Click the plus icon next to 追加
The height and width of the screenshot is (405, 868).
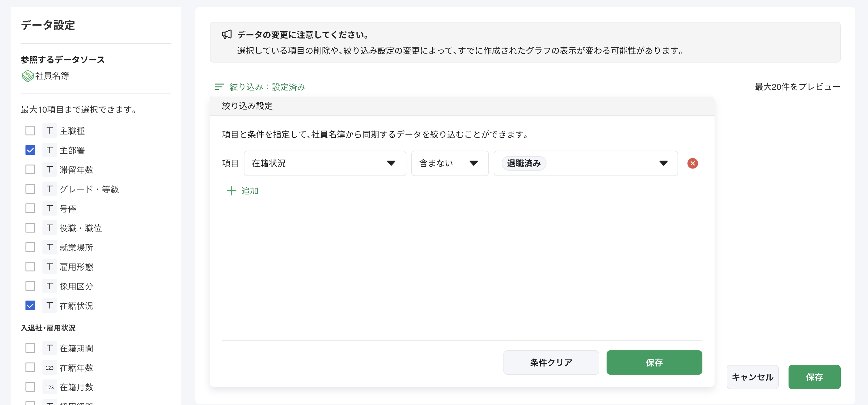[x=232, y=191]
